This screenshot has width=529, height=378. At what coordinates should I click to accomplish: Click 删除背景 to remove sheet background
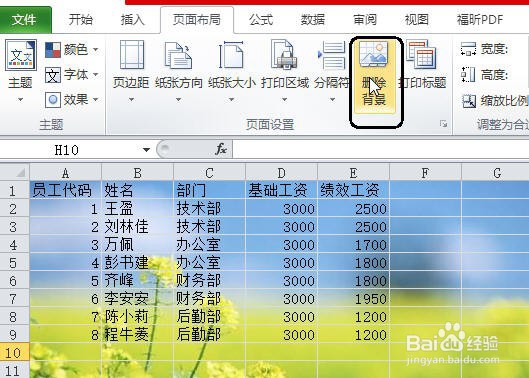374,77
